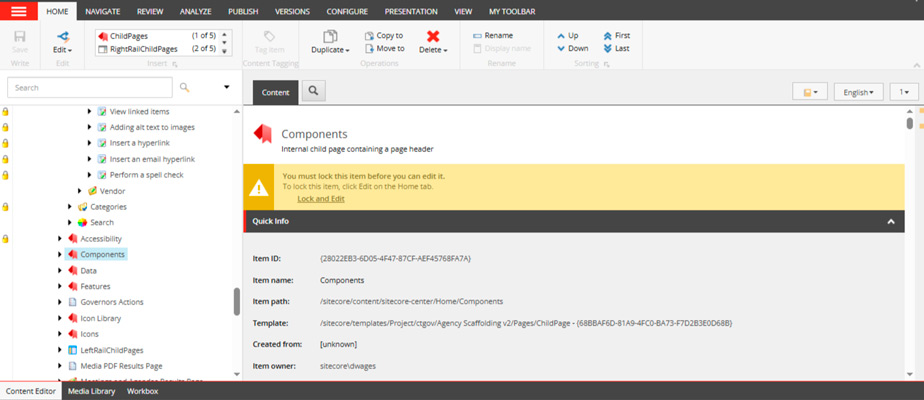Open the ANALYZE ribbon tab
Screen dimensions: 924x400
[x=196, y=11]
